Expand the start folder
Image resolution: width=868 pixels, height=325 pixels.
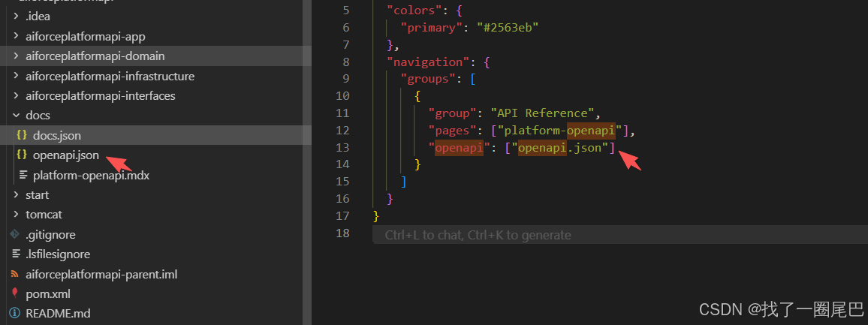(x=37, y=194)
